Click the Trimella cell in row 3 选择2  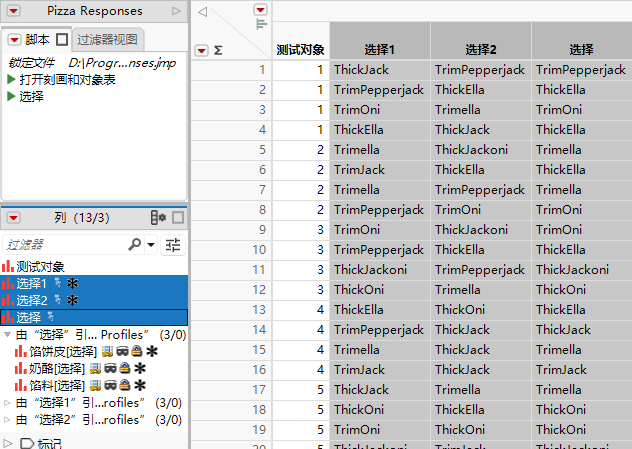pos(481,110)
